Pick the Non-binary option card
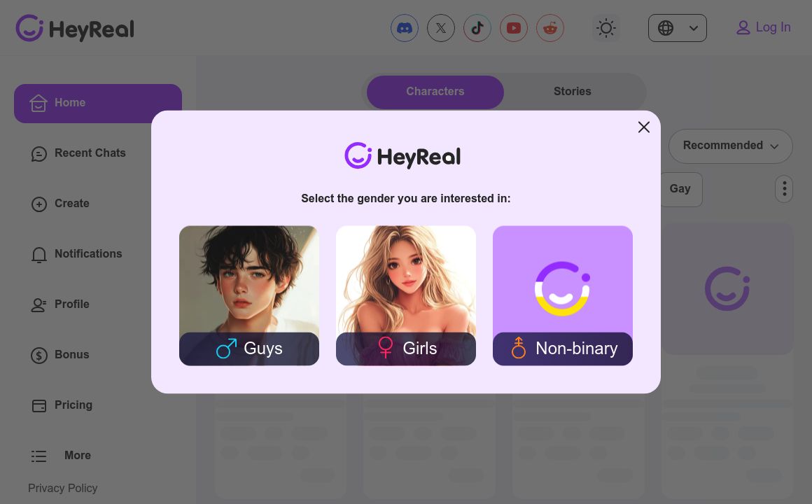 point(562,296)
